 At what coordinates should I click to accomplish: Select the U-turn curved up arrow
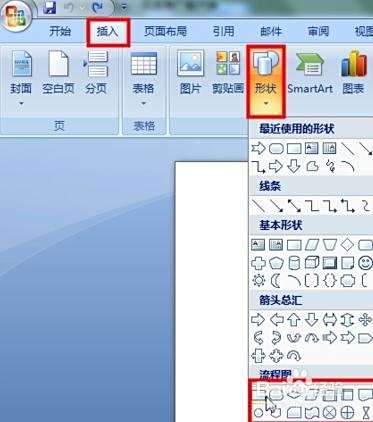294,338
